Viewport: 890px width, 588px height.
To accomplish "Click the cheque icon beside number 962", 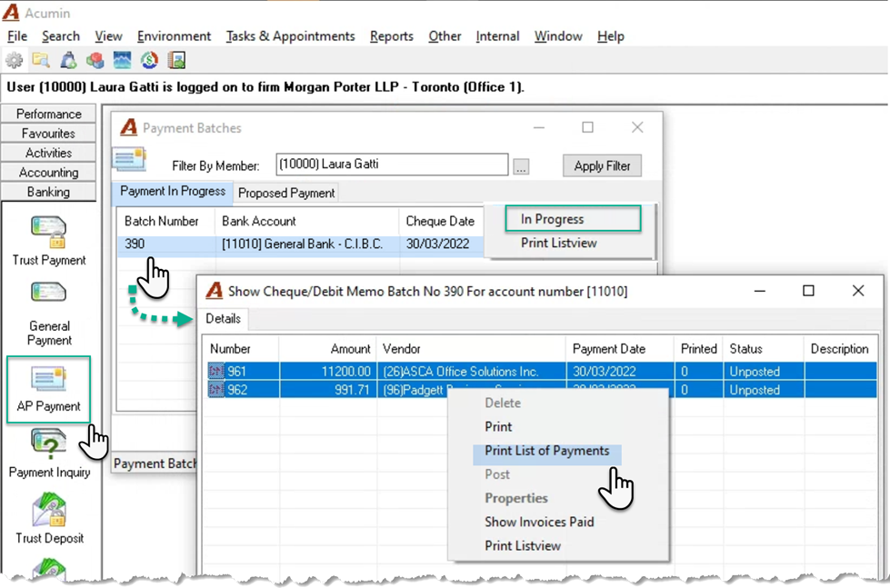I will tap(216, 390).
